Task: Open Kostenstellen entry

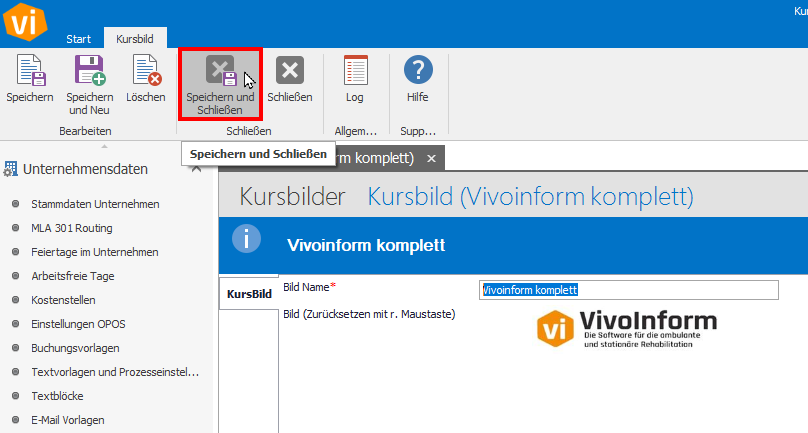Action: 63,300
